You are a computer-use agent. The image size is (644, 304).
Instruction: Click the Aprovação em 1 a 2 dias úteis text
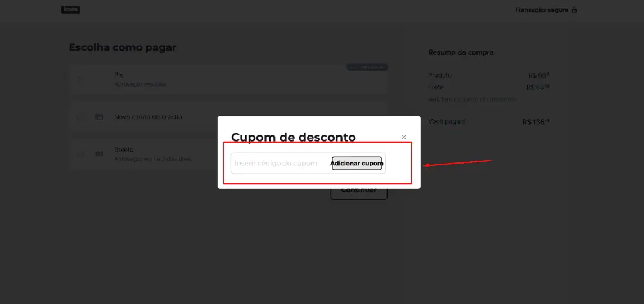153,159
